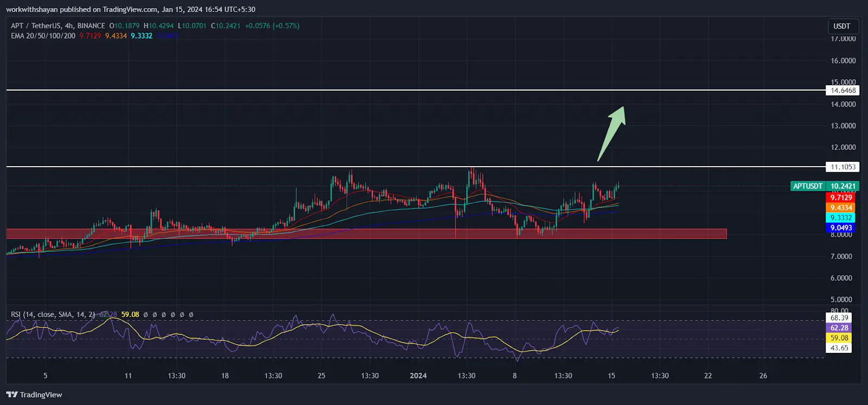This screenshot has height=405, width=868.
Task: Click the orange EMA value 9.4334 in legend
Action: pos(116,36)
